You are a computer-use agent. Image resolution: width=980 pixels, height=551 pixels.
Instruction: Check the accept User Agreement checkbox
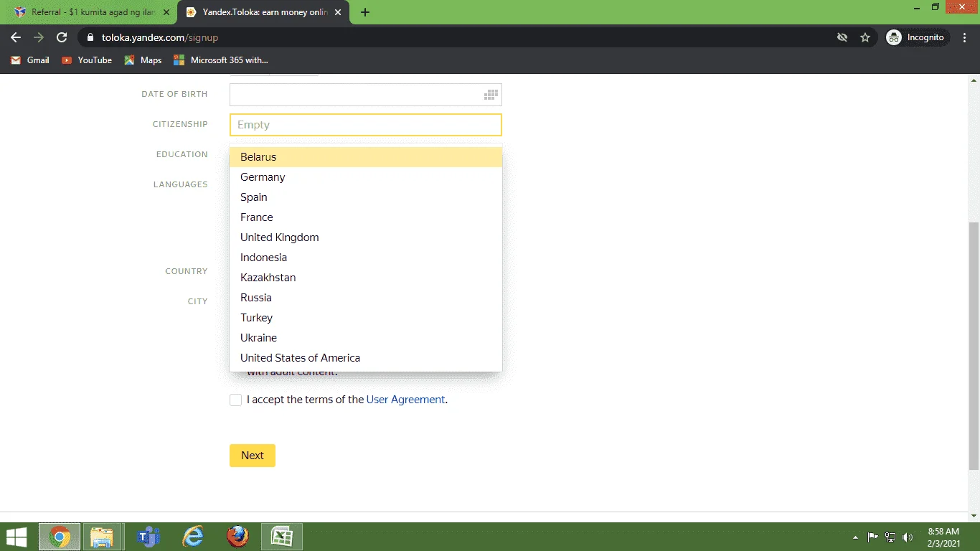click(235, 400)
